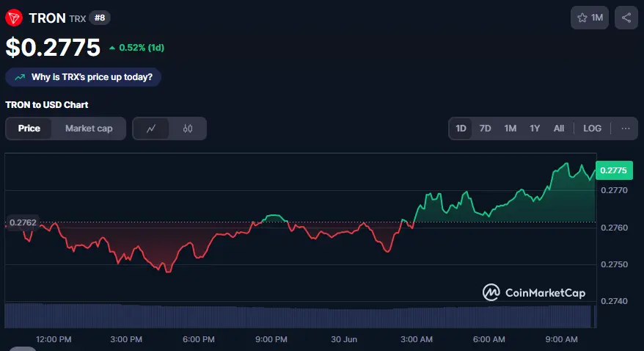Image resolution: width=644 pixels, height=351 pixels.
Task: Set chart range to 1M
Action: point(510,129)
